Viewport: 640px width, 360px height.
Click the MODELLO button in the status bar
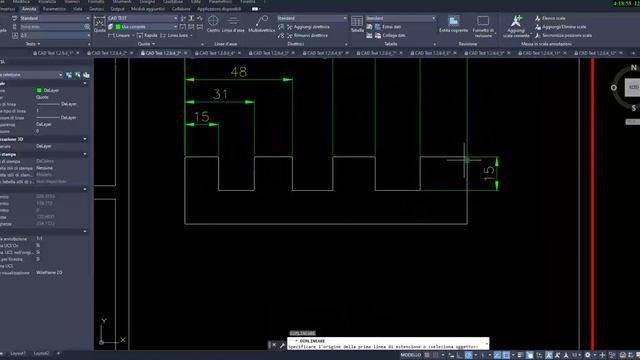(410, 356)
